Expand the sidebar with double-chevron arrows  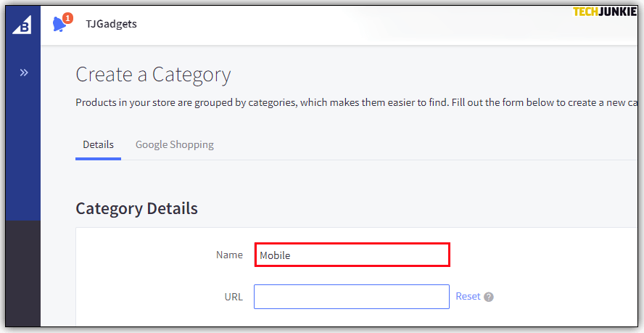(x=23, y=73)
